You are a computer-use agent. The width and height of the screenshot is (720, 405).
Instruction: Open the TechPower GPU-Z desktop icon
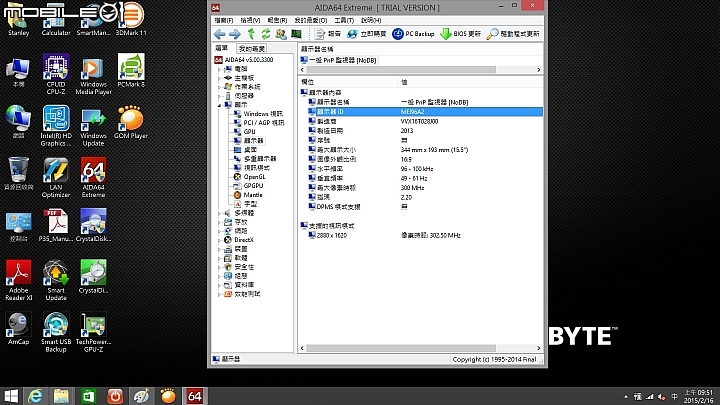pyautogui.click(x=93, y=332)
